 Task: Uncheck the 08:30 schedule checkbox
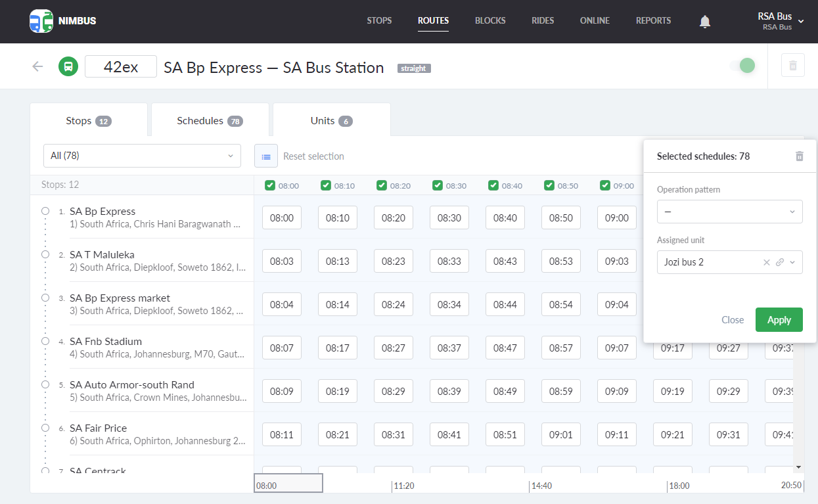click(438, 185)
